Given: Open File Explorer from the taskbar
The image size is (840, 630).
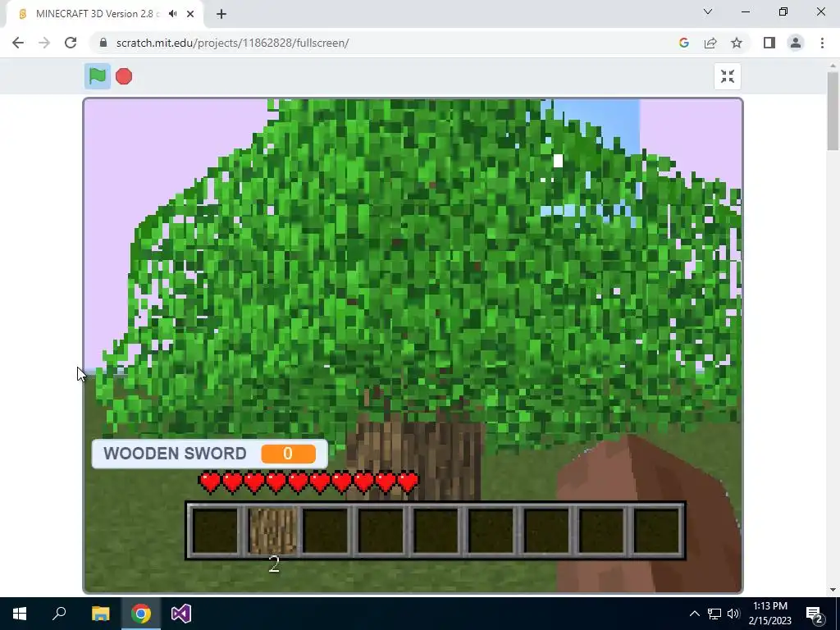Looking at the screenshot, I should click(100, 614).
